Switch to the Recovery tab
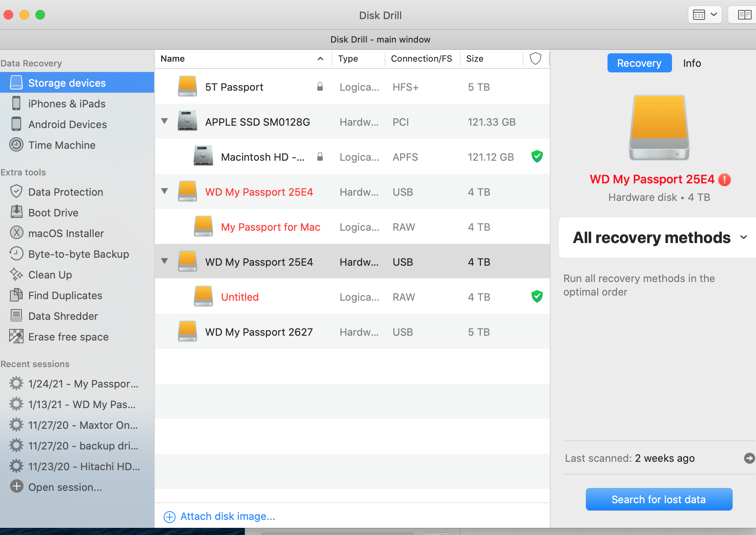The width and height of the screenshot is (756, 535). click(639, 63)
